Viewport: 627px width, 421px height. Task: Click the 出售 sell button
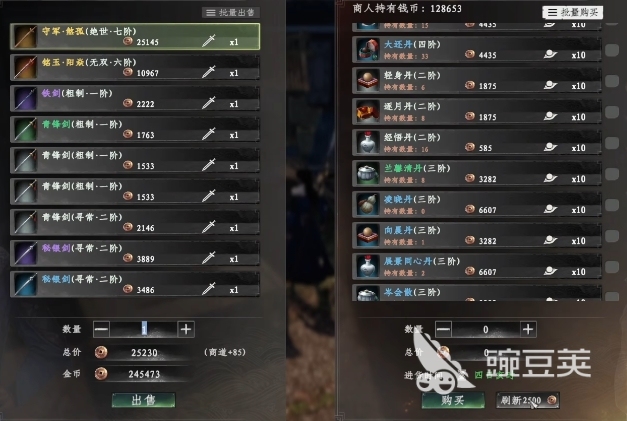coord(144,400)
